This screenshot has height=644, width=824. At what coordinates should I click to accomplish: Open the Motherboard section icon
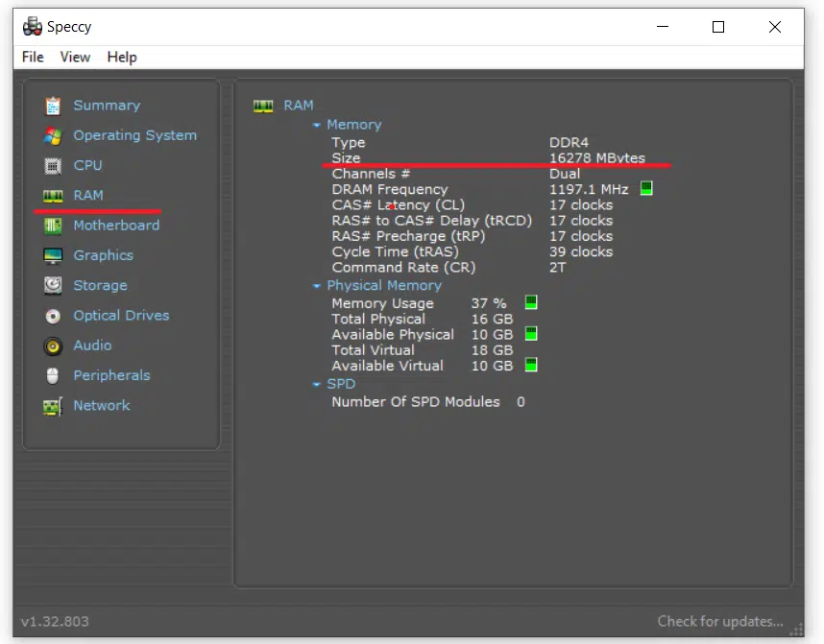click(53, 226)
